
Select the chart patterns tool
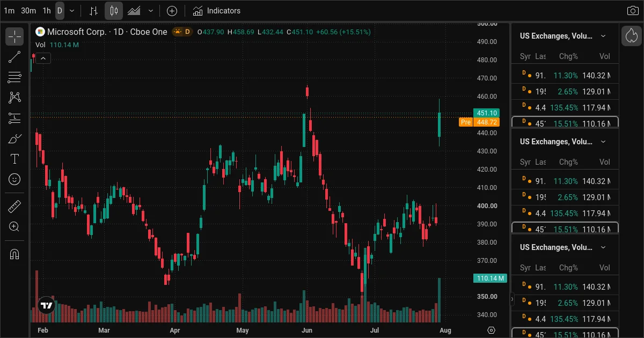coord(14,98)
